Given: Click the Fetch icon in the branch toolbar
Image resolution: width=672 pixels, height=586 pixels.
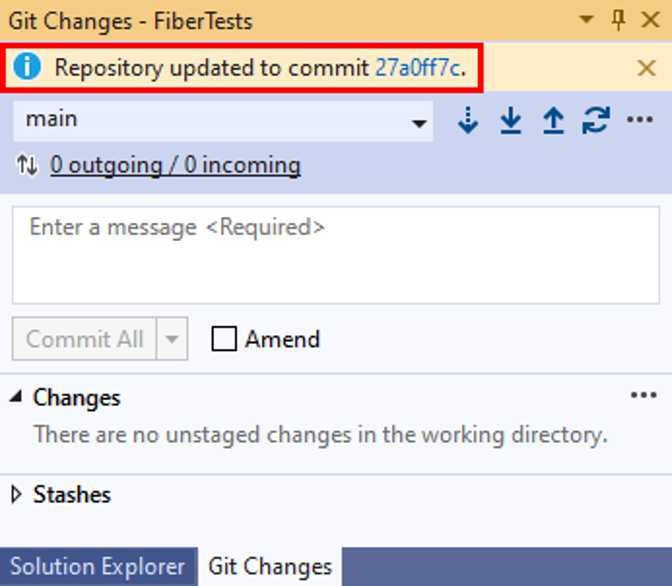Looking at the screenshot, I should [468, 120].
